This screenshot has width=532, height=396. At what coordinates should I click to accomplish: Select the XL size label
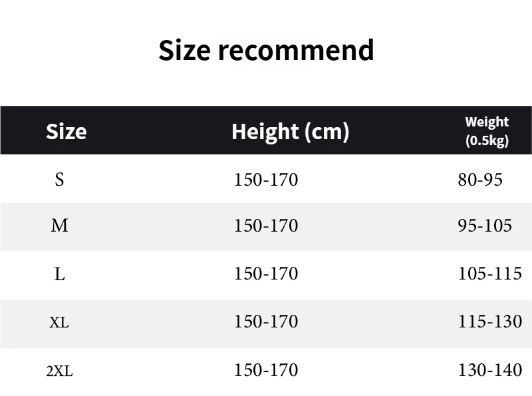coord(59,323)
